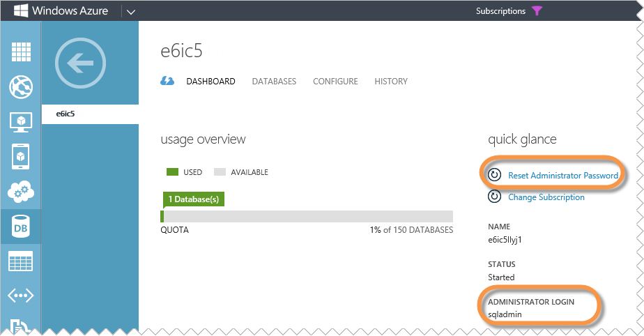This screenshot has height=336, width=644.
Task: Click the QUOTA label under the usage bar
Action: click(x=174, y=230)
